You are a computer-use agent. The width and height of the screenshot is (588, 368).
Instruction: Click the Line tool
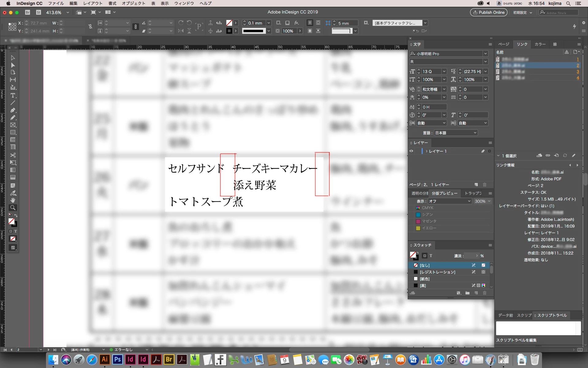click(x=13, y=103)
